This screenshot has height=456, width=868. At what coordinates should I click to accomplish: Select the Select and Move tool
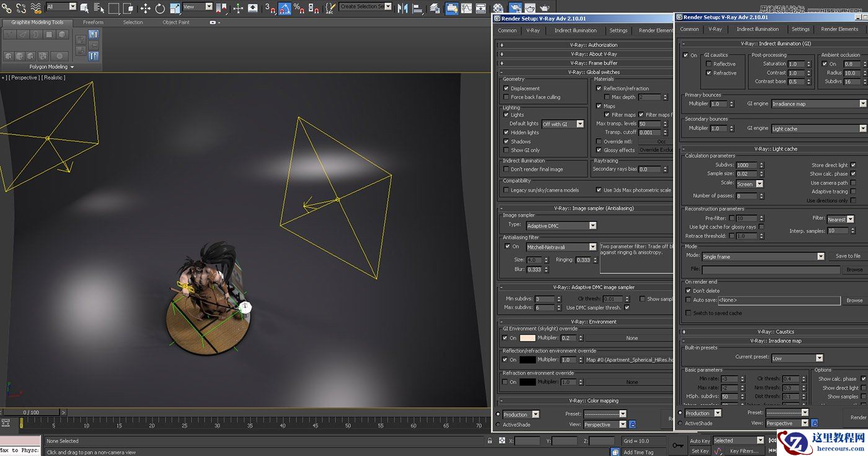coord(145,9)
